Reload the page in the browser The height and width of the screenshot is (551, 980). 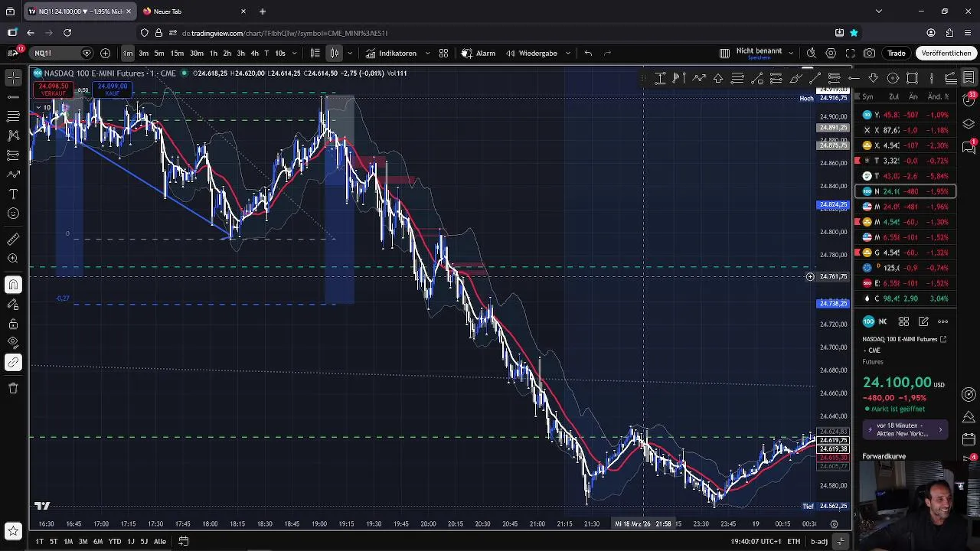pos(67,33)
